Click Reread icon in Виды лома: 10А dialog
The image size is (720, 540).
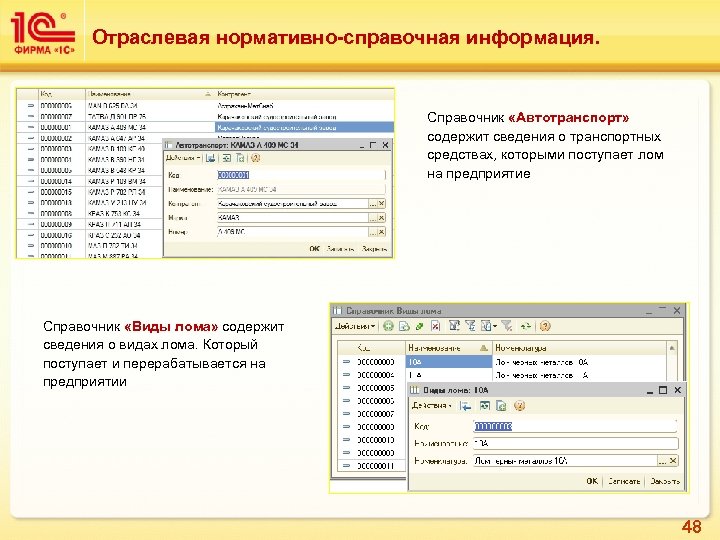coord(484,406)
